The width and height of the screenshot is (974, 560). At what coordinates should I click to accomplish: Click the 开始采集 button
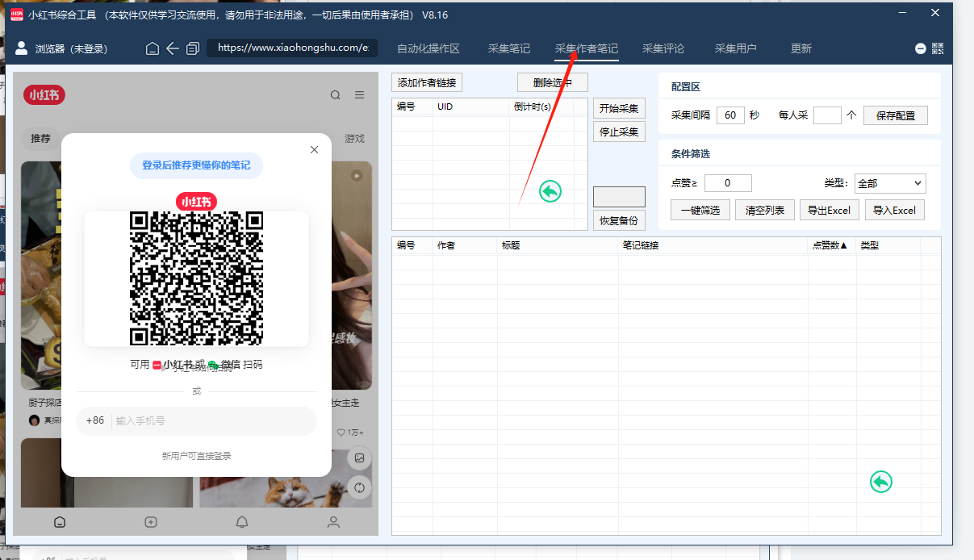tap(619, 108)
